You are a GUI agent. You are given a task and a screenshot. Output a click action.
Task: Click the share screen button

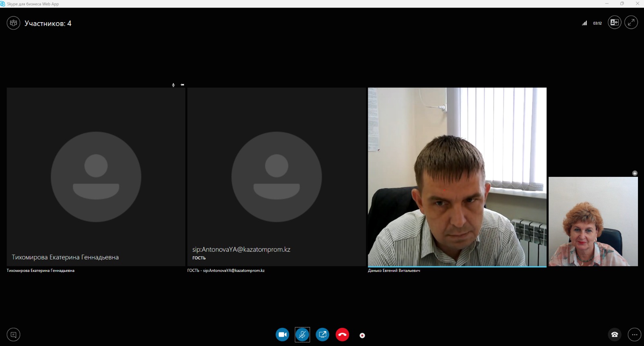pyautogui.click(x=322, y=335)
